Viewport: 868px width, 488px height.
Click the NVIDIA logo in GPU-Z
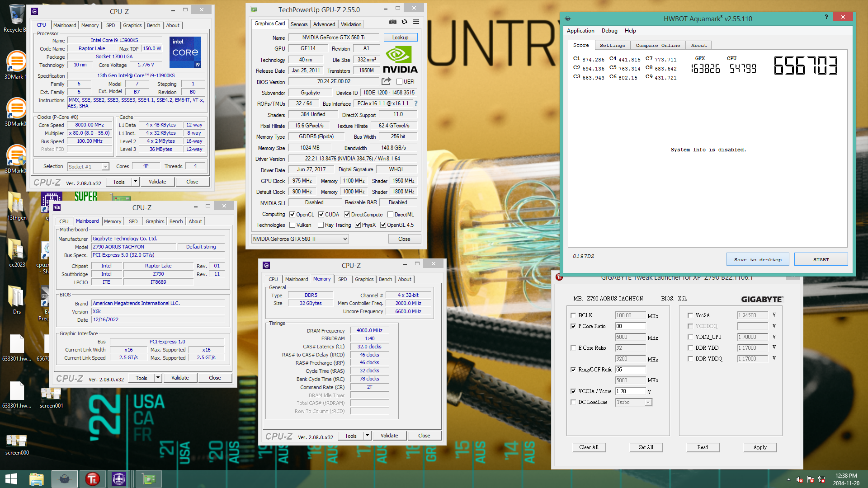[400, 60]
